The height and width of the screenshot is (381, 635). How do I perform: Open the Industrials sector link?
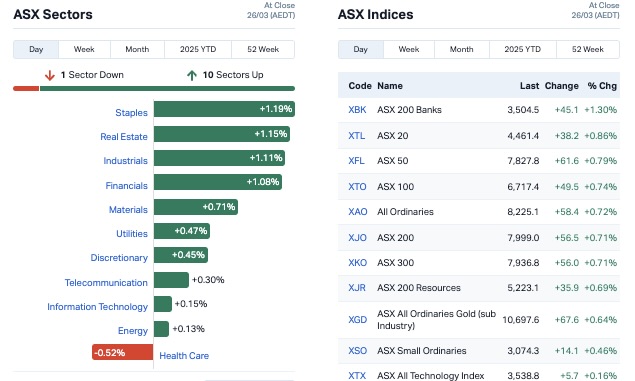click(x=126, y=161)
